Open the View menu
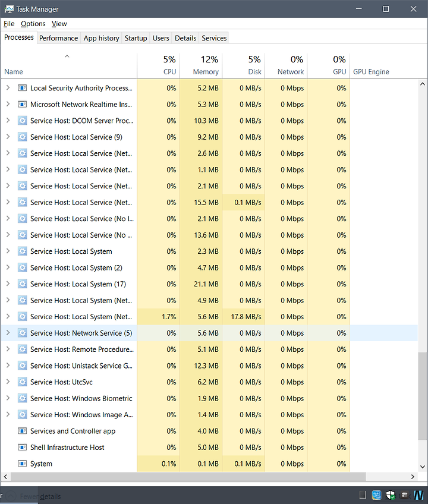The width and height of the screenshot is (428, 504). coord(59,23)
